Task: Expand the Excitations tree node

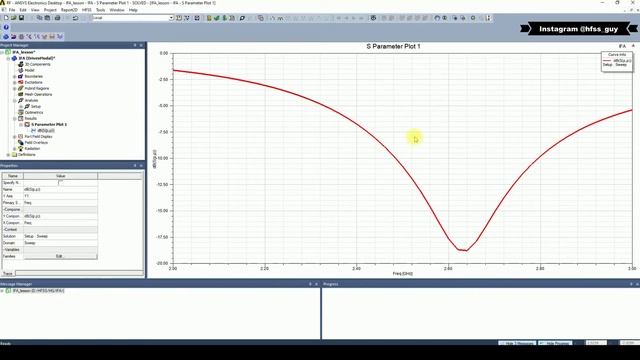Action: pos(15,82)
